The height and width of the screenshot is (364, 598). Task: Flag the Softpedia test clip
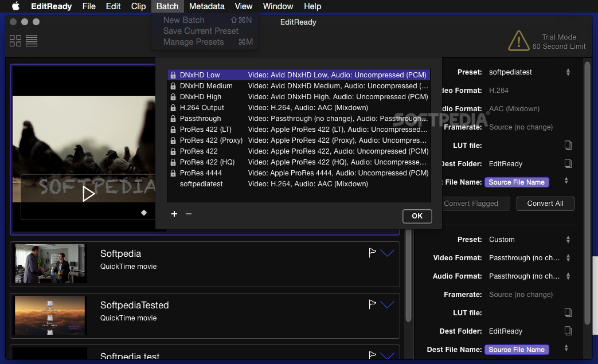coord(372,355)
